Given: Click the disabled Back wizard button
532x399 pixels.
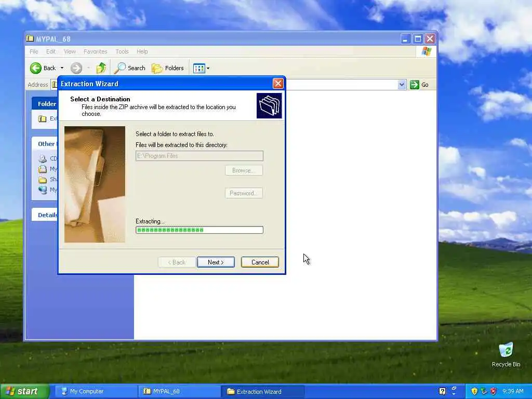Looking at the screenshot, I should click(177, 262).
